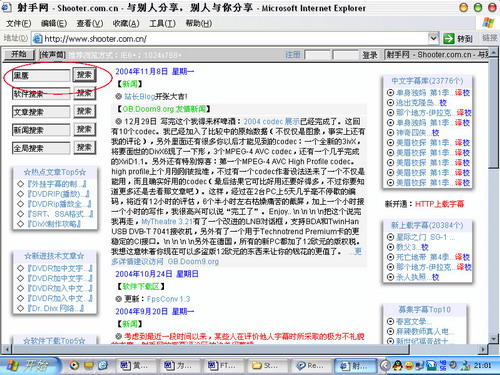
Task: Click the 开始 button on the page
Action: click(x=19, y=54)
